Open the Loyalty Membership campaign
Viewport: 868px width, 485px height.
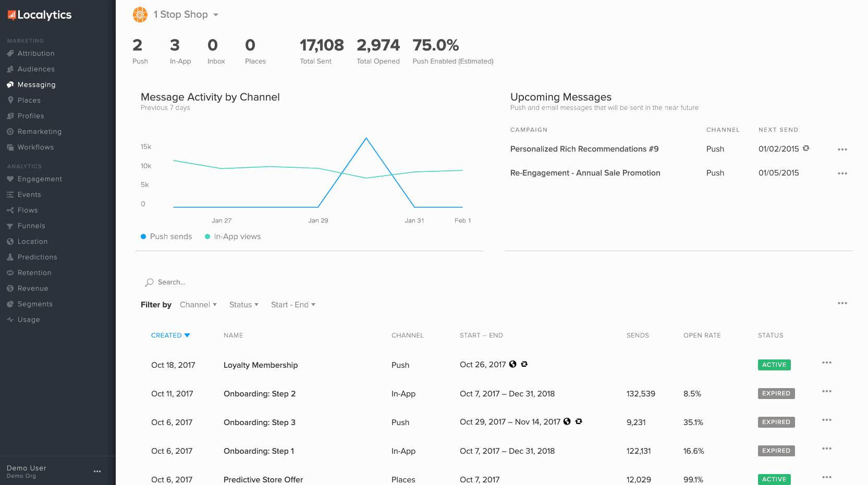click(261, 365)
